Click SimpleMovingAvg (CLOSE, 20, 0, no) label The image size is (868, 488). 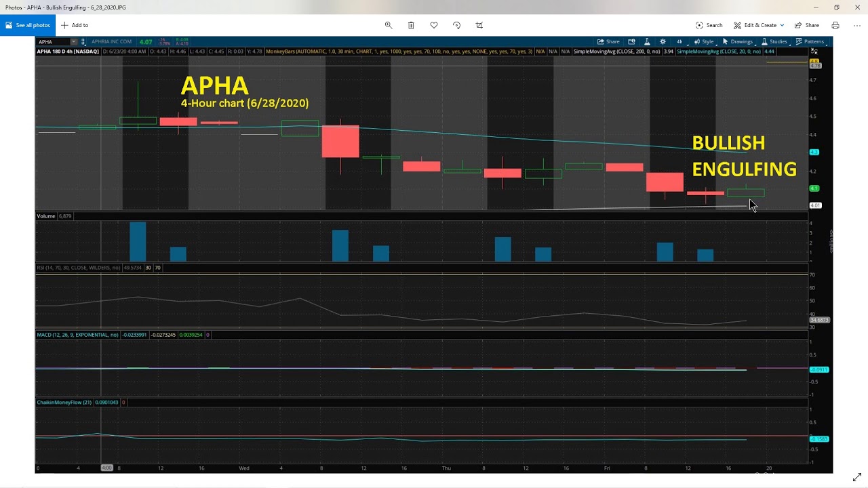pyautogui.click(x=719, y=52)
